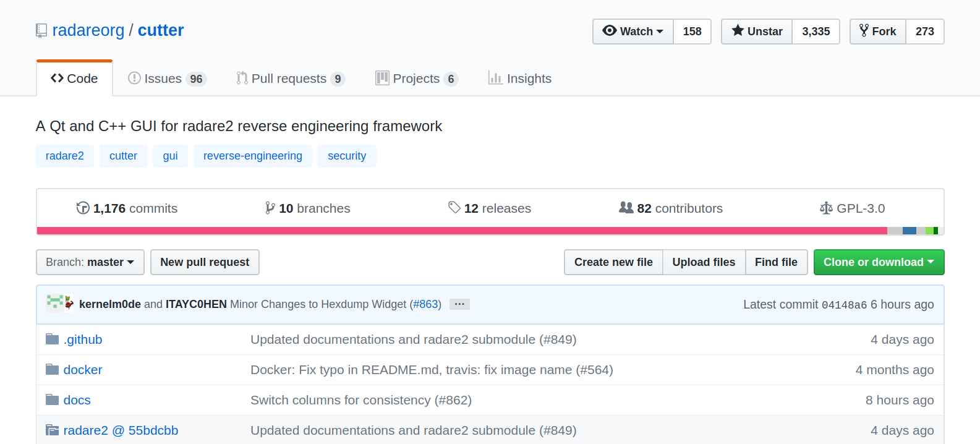Screen dimensions: 980x444
Task: Switch to the Insights tab
Action: click(520, 79)
